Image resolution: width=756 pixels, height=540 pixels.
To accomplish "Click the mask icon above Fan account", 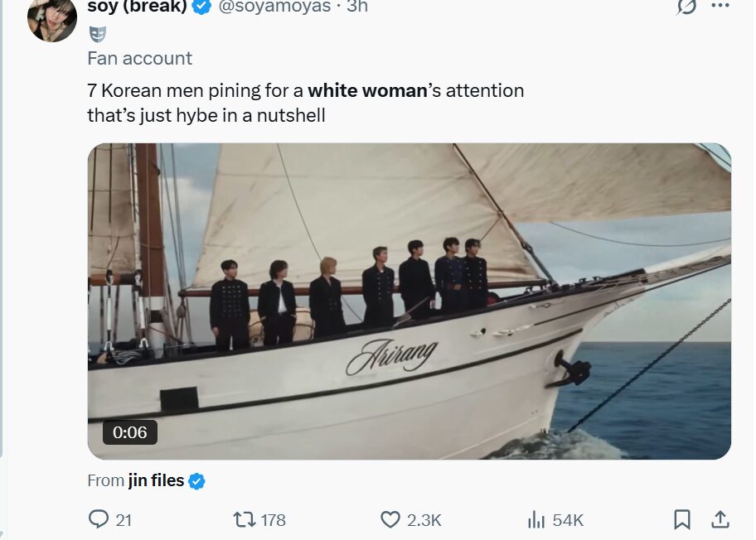I will (98, 35).
